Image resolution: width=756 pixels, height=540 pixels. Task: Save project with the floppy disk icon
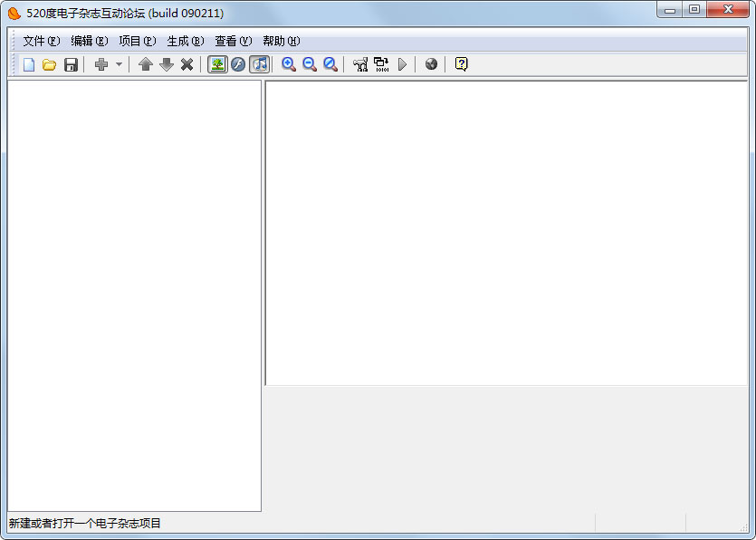[x=71, y=64]
